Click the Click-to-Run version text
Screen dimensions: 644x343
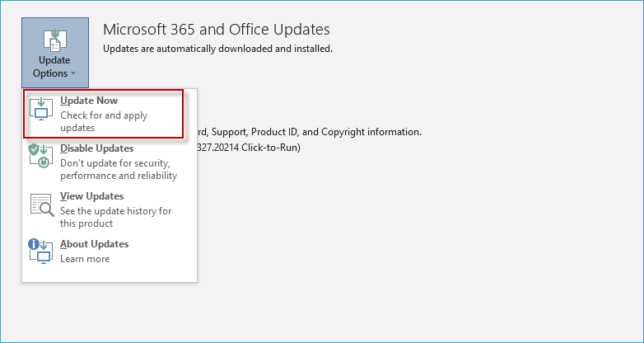point(250,148)
